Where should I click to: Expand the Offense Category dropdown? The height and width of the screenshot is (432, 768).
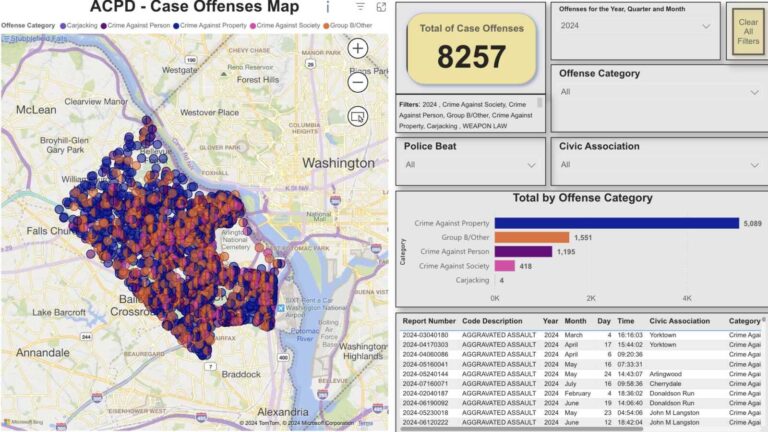click(x=659, y=92)
